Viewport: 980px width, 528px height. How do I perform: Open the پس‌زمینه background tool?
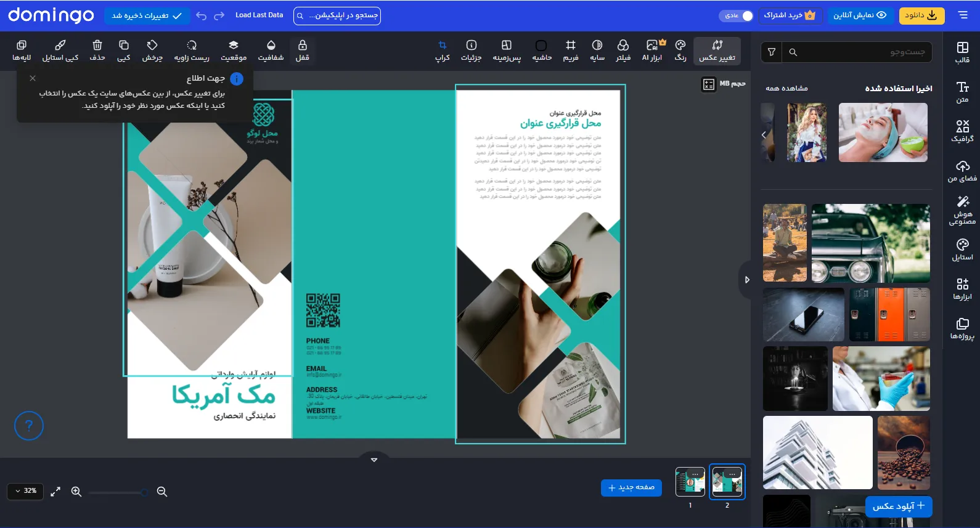click(507, 51)
